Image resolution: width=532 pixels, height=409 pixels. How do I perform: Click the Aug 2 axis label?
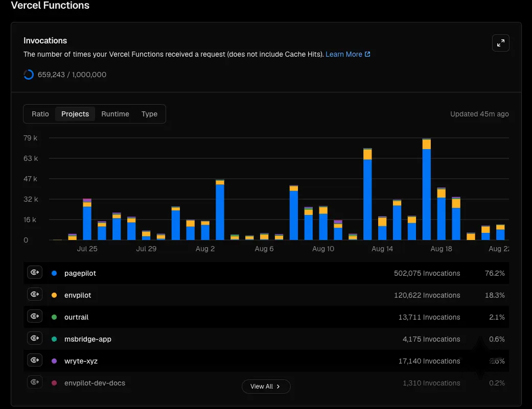(x=205, y=249)
